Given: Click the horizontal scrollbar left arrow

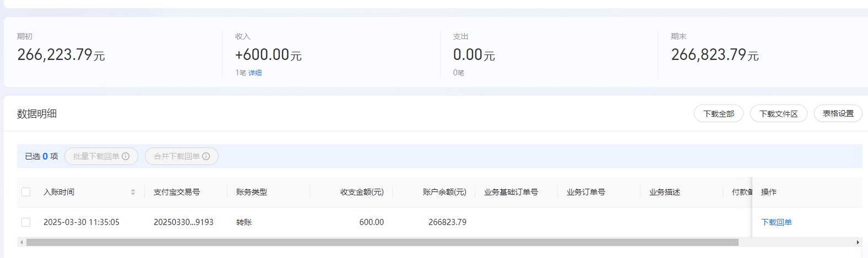Looking at the screenshot, I should click(x=21, y=242).
